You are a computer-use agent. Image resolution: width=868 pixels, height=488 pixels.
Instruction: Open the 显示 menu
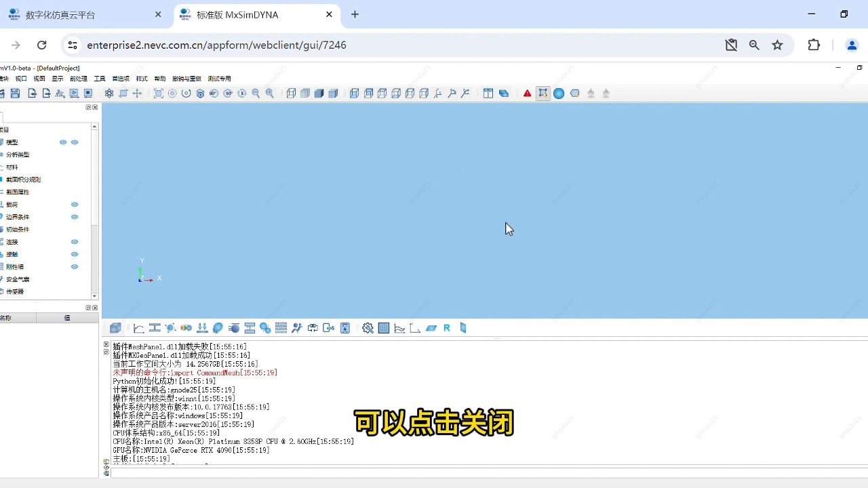click(x=58, y=79)
